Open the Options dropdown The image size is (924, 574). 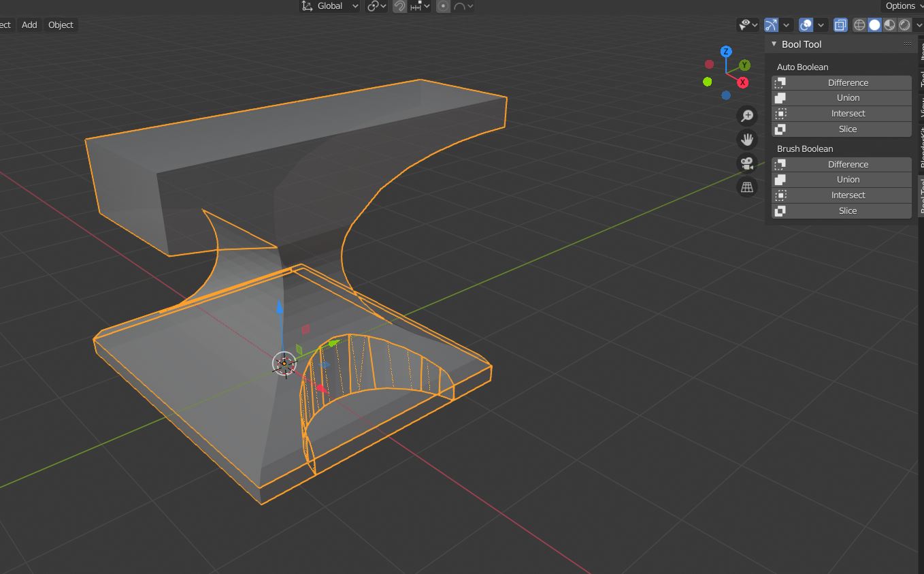904,6
